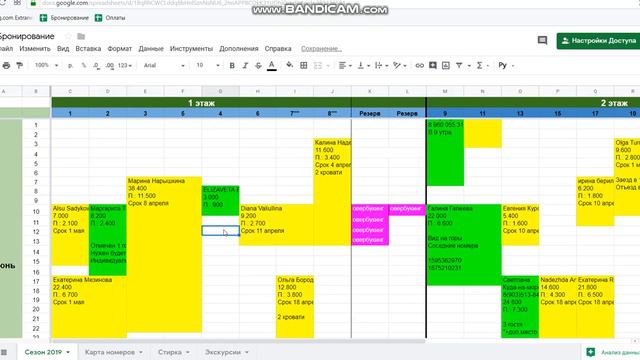Toggle bold formatting

tap(232, 65)
